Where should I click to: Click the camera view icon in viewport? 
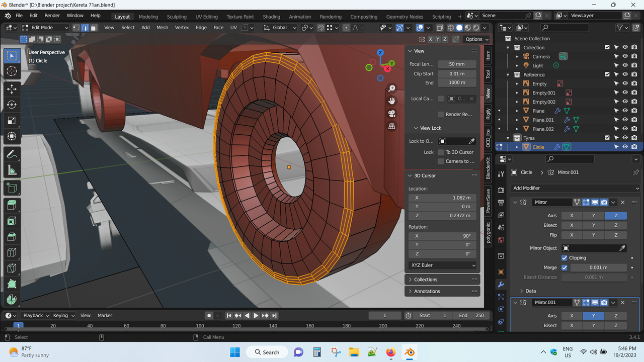(391, 114)
